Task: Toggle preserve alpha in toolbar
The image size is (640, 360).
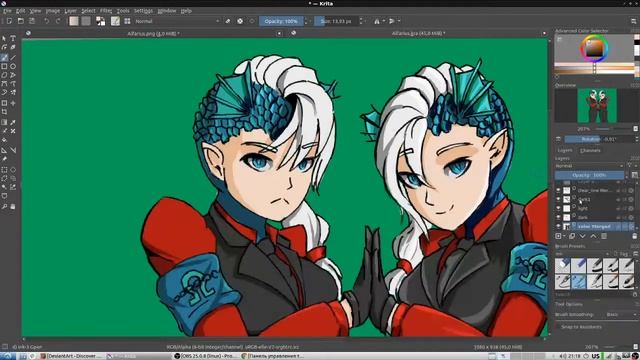Action: tap(240, 21)
